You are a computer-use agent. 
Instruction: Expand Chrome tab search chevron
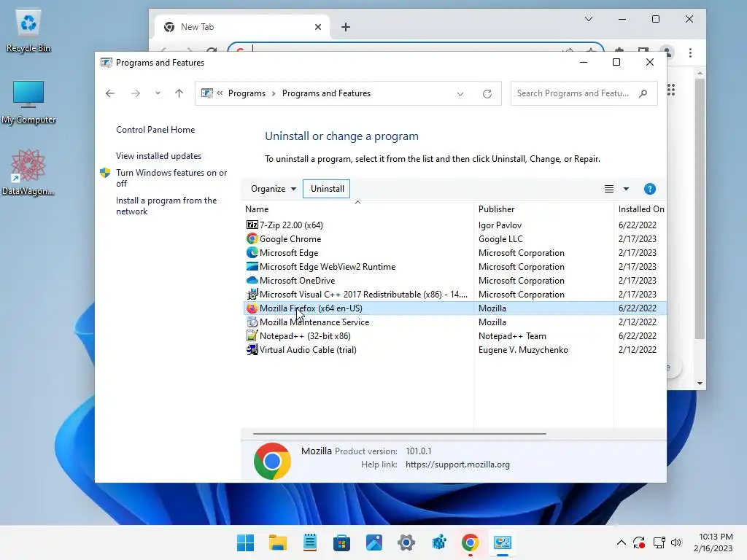tap(589, 19)
